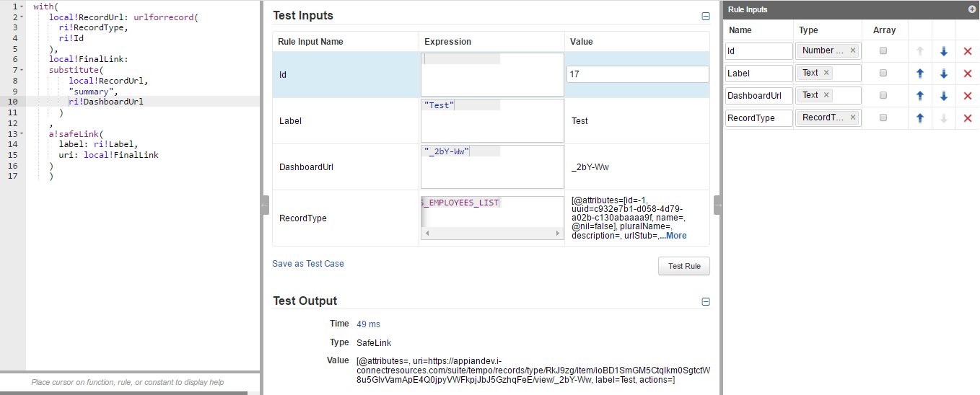980x395 pixels.
Task: Collapse the Test Output section
Action: [x=706, y=302]
